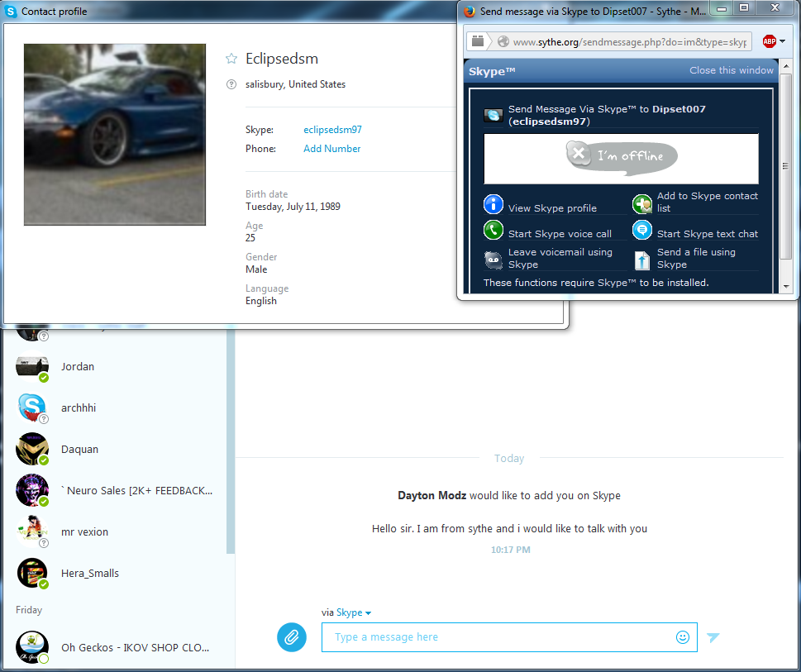Click Add to Skype contact list icon
Viewport: 801px width, 672px height.
coord(642,204)
